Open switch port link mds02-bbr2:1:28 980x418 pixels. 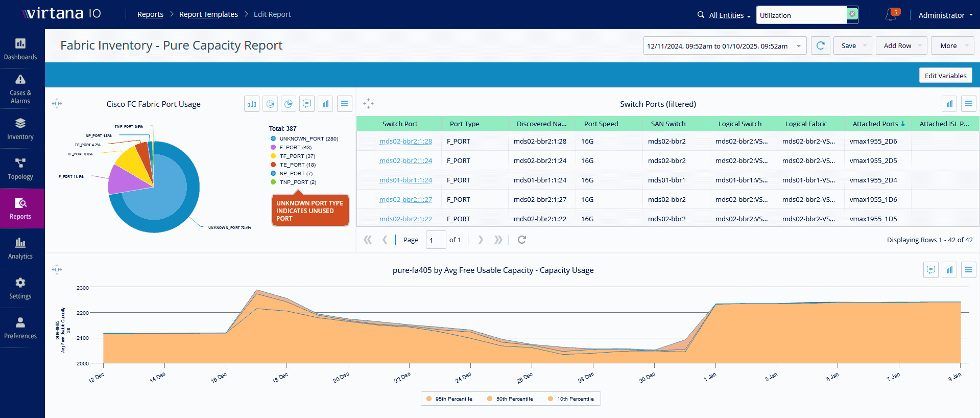(405, 141)
